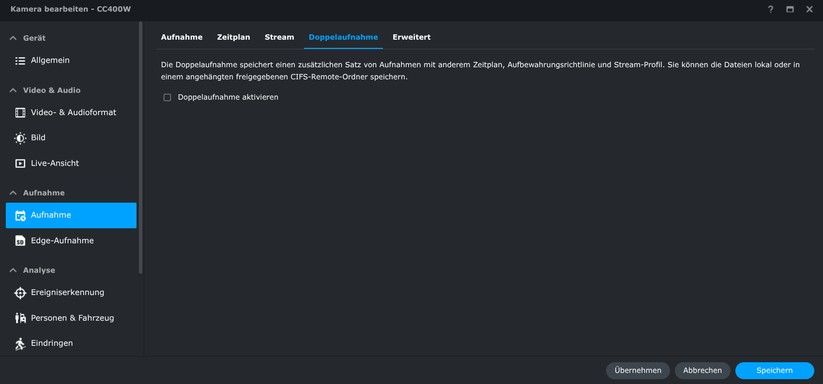Select Video- & Audioformat in sidebar

(71, 112)
